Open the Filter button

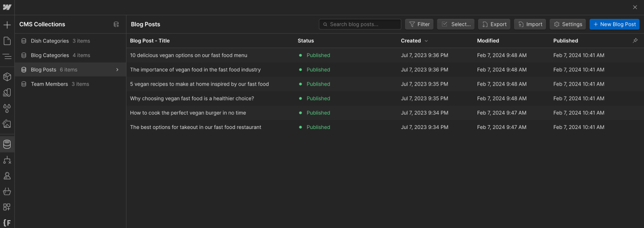[419, 24]
